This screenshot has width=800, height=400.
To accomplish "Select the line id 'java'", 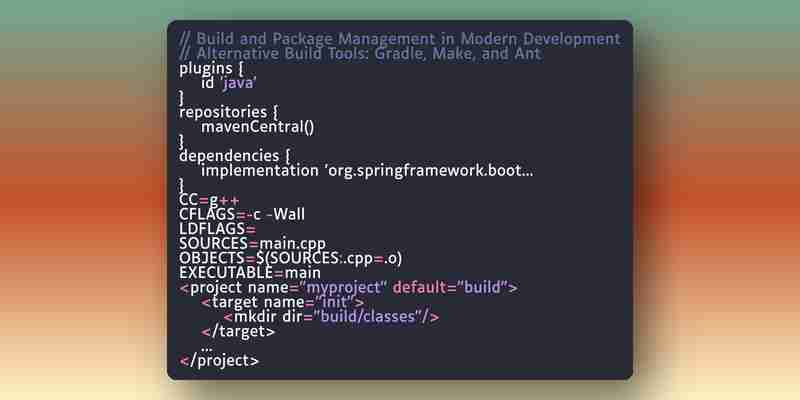I will [229, 83].
